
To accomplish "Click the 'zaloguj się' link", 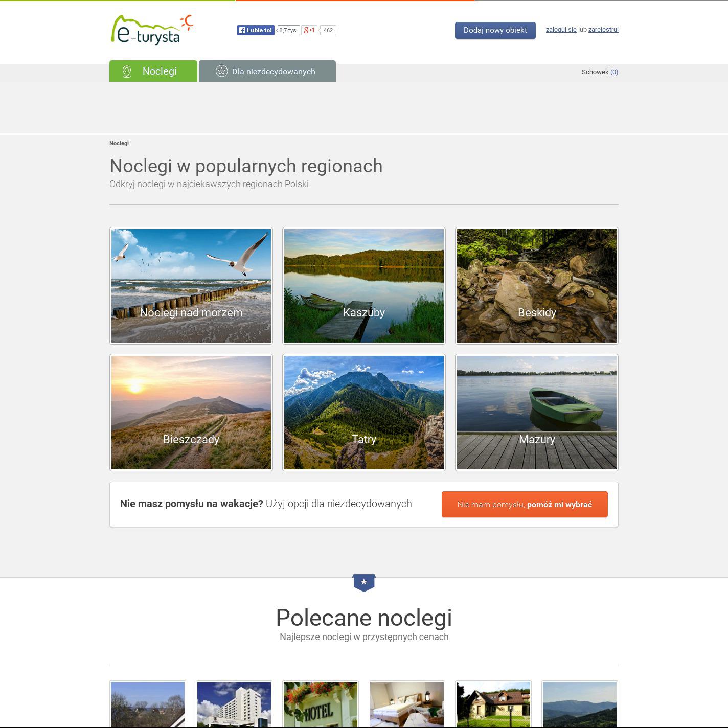I will click(561, 30).
